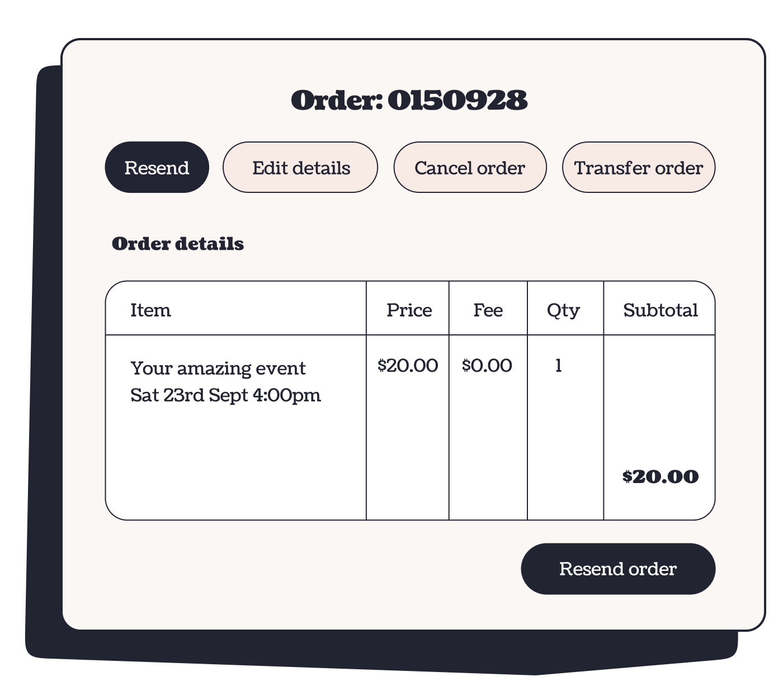Select the Resend tab pill
This screenshot has height=700, width=783.
click(157, 168)
